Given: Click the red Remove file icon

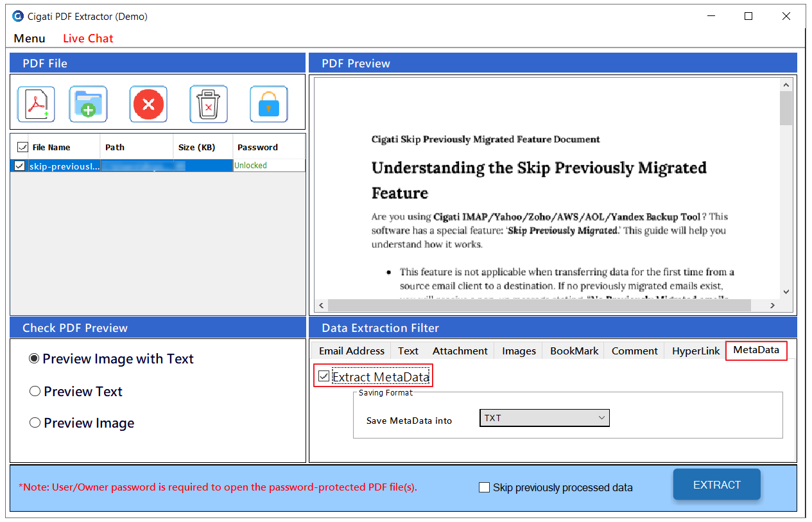Looking at the screenshot, I should pyautogui.click(x=148, y=104).
